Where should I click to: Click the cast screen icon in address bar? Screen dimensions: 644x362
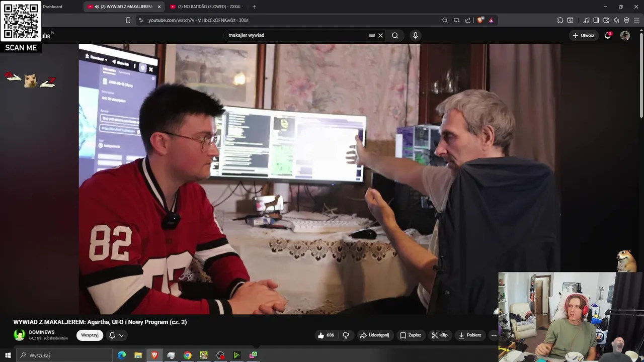click(x=456, y=20)
